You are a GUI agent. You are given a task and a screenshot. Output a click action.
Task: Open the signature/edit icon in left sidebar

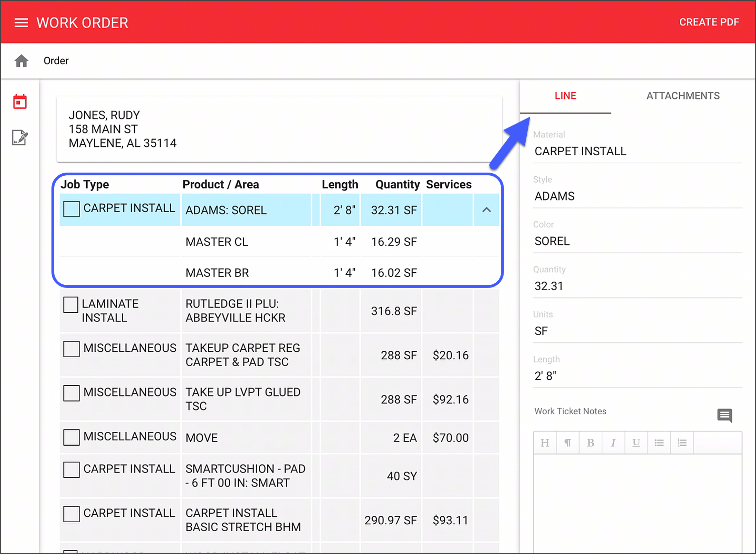(20, 138)
